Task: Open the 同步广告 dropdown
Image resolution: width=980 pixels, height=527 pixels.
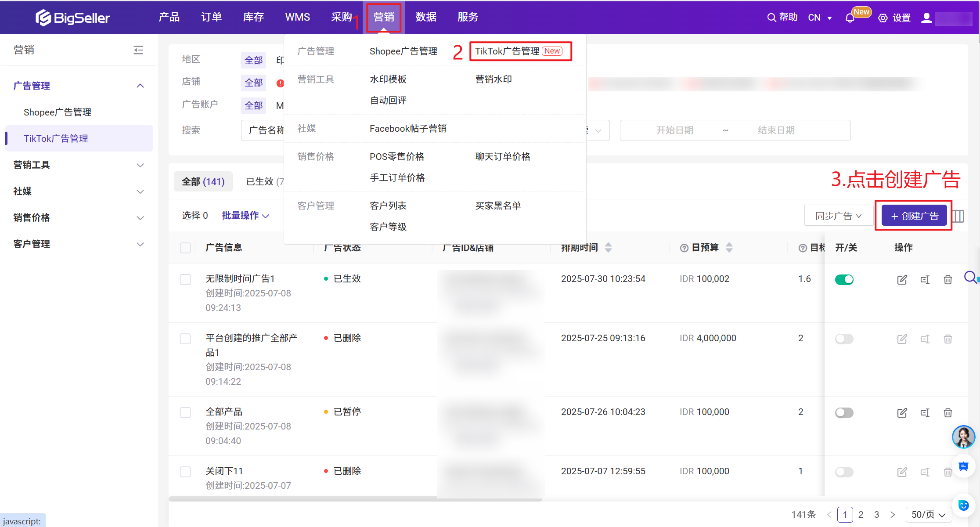Action: pyautogui.click(x=839, y=216)
